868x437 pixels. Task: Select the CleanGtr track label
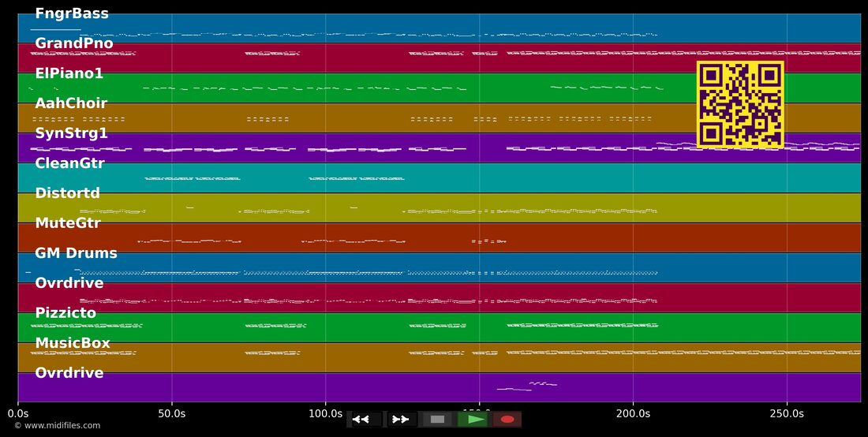coord(69,163)
